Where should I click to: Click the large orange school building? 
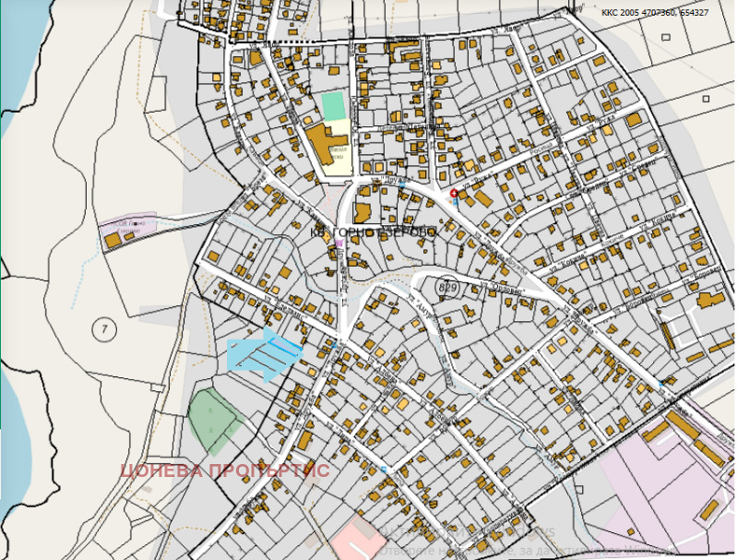[320, 148]
